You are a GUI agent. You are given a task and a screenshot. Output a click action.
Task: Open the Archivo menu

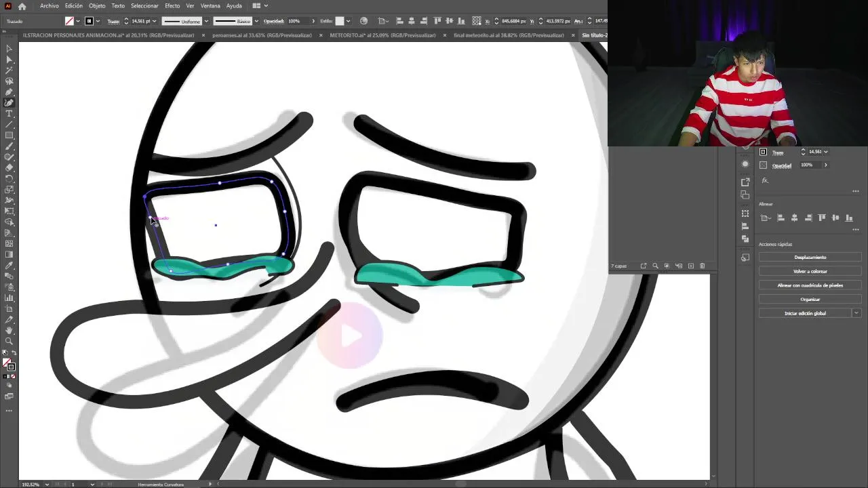click(x=50, y=6)
